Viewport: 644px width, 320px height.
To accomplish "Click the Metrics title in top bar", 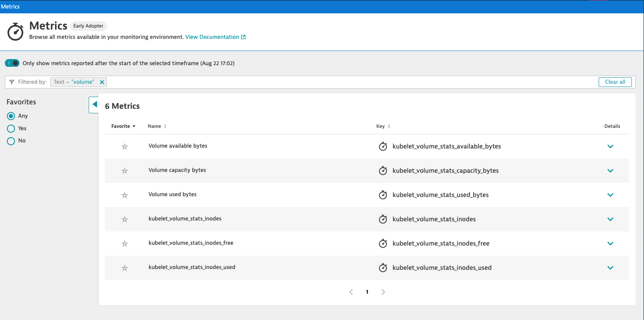I will coord(10,6).
